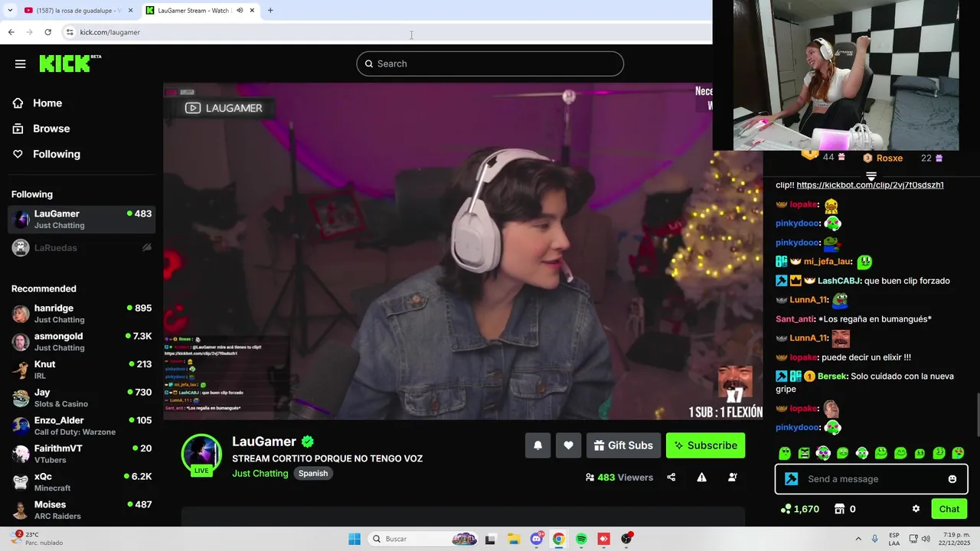Click the address bar URL kick.com/laugamer
This screenshot has width=980, height=551.
pyautogui.click(x=110, y=32)
